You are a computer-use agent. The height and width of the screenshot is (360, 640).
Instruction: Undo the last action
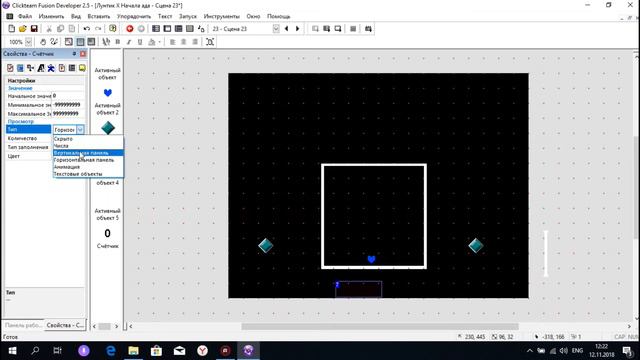click(x=87, y=29)
